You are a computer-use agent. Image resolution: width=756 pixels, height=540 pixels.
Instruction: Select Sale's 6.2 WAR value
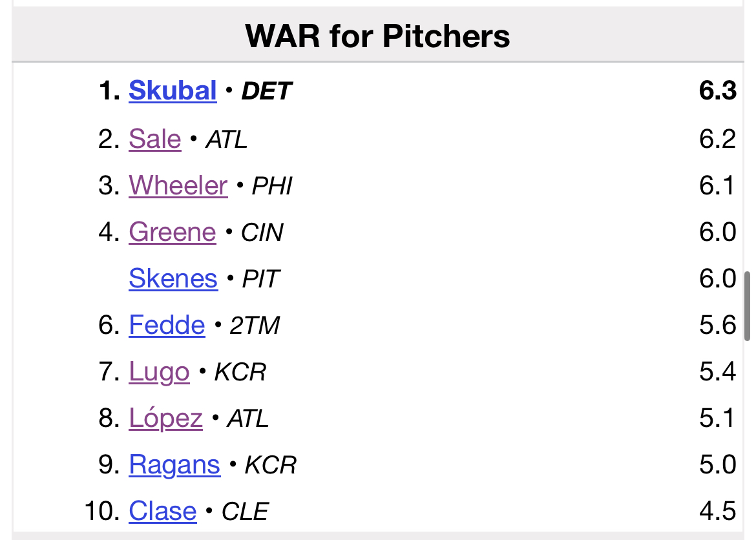click(717, 139)
